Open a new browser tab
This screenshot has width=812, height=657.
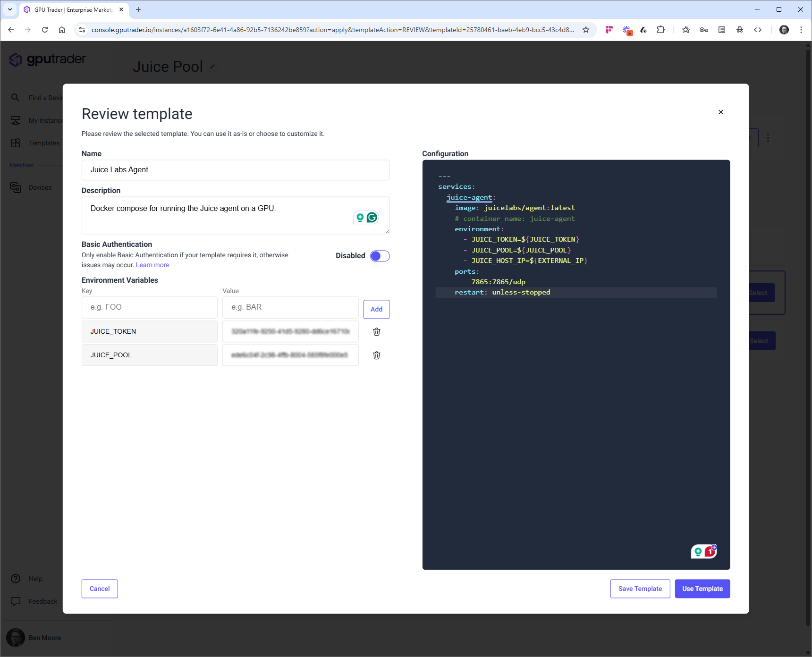138,9
